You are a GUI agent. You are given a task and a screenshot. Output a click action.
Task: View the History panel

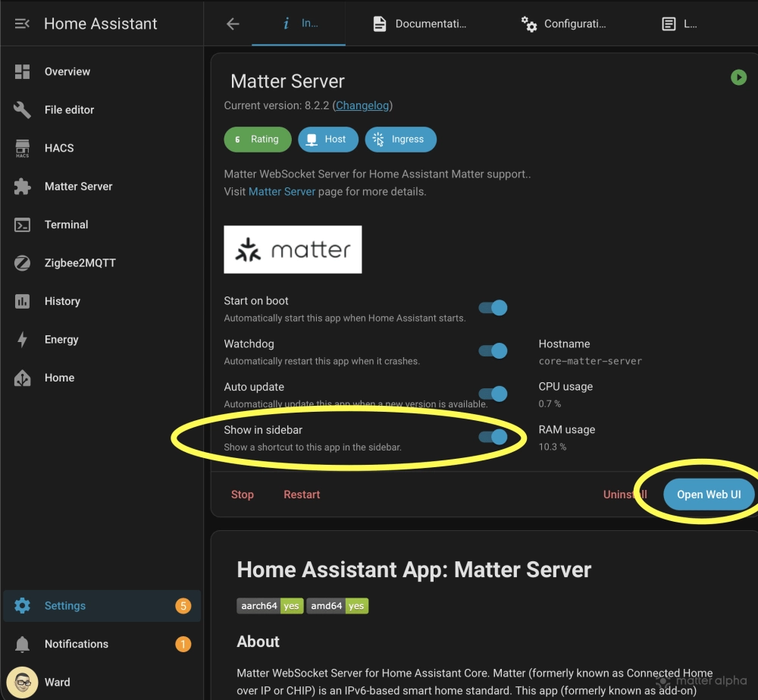pyautogui.click(x=62, y=301)
